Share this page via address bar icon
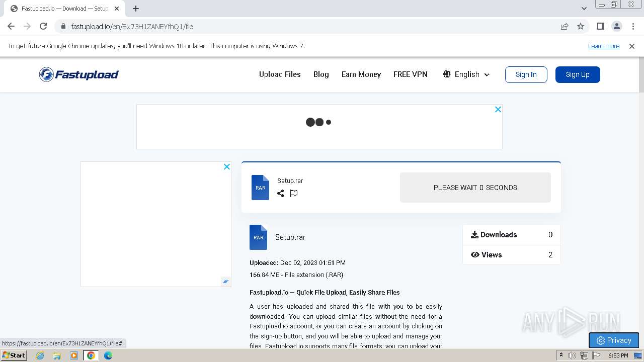 [x=565, y=26]
